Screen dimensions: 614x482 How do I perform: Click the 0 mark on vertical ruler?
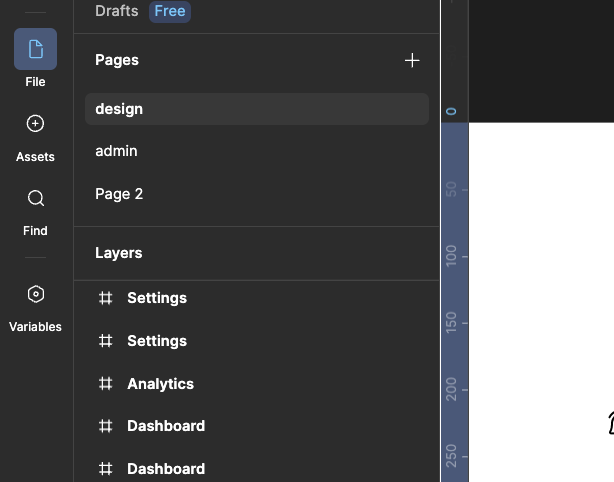click(451, 112)
